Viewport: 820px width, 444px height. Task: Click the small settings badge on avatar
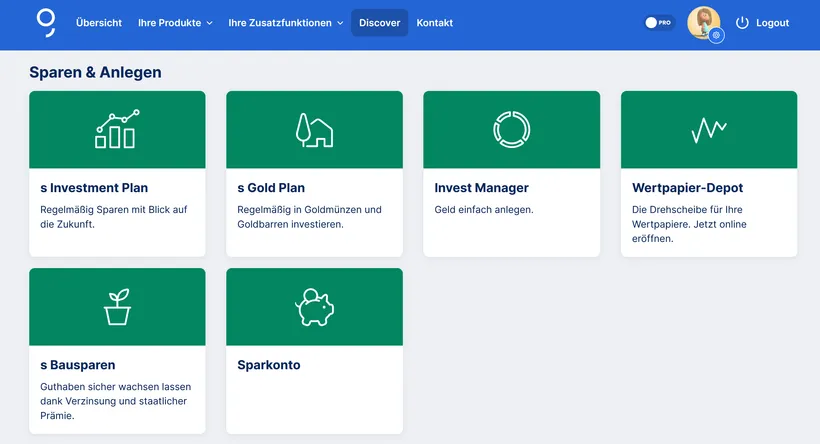coord(716,35)
